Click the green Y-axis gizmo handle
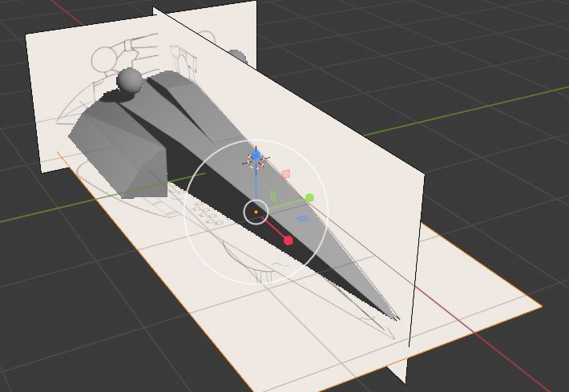The image size is (569, 392). click(309, 198)
